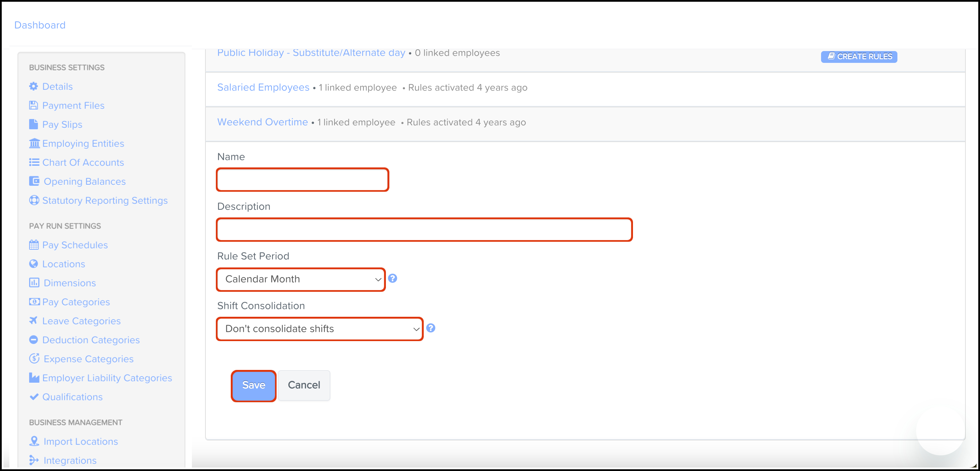Click the Cancel button

coord(304,385)
